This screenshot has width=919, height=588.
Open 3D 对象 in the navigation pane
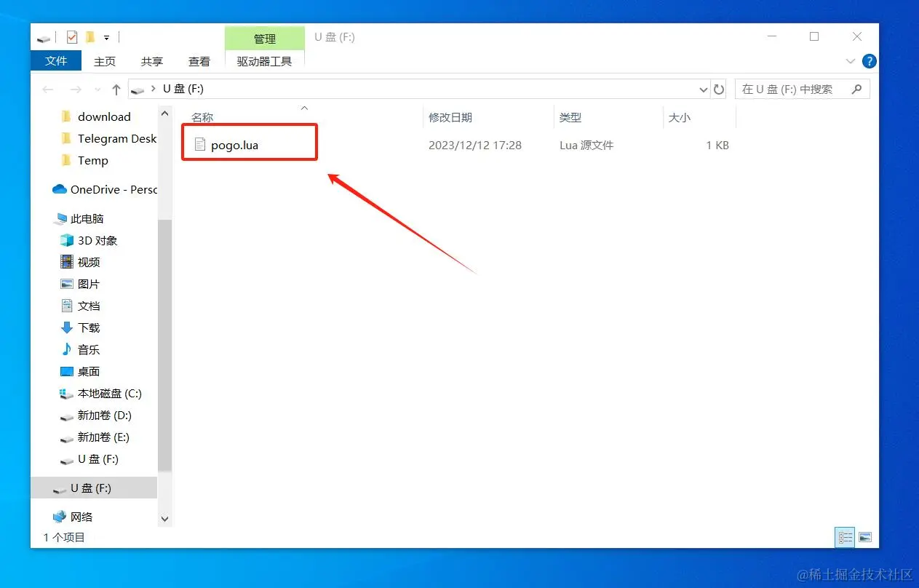pos(98,240)
